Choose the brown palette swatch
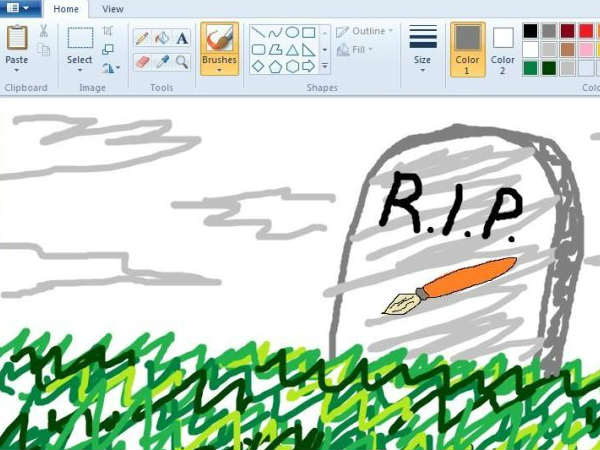 coord(567,50)
